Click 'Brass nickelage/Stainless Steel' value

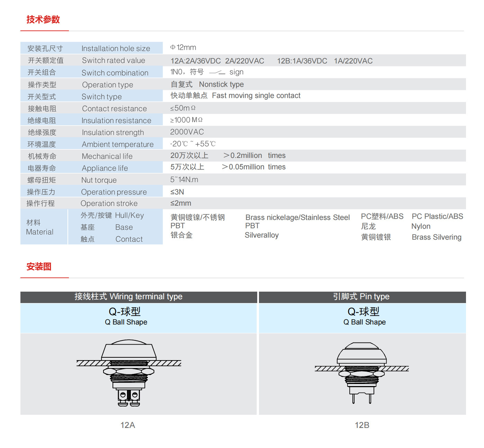point(297,217)
